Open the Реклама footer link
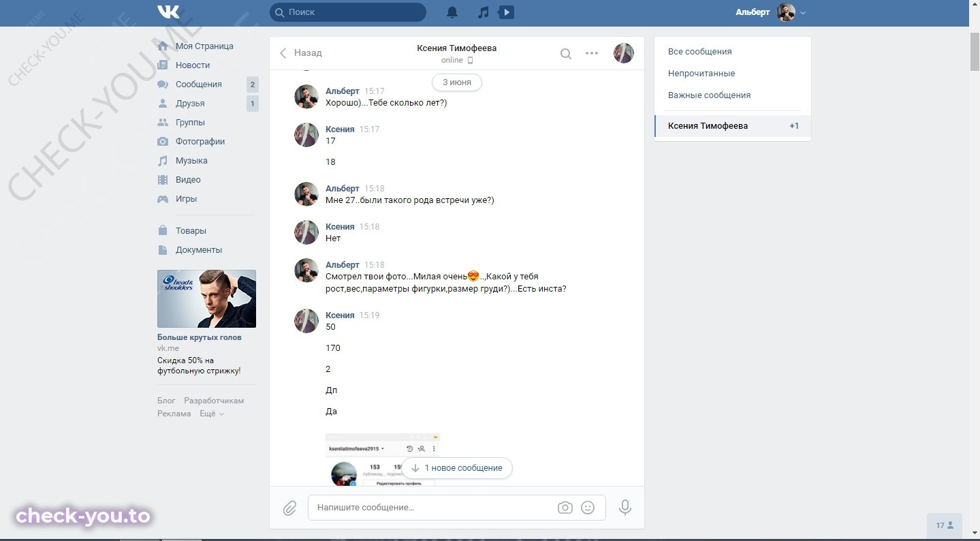The width and height of the screenshot is (980, 541). 174,414
